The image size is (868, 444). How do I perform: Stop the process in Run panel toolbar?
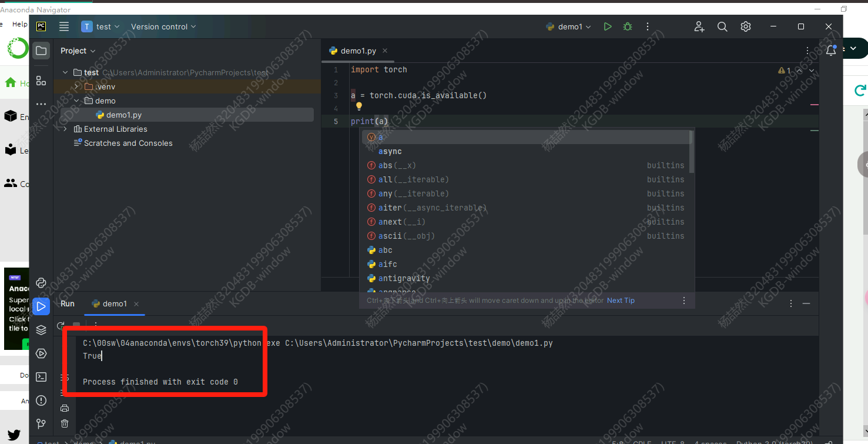(76, 325)
